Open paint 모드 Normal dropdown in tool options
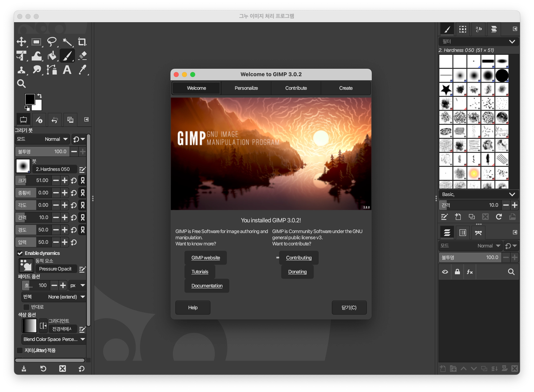Image resolution: width=534 pixels, height=392 pixels. (x=42, y=139)
